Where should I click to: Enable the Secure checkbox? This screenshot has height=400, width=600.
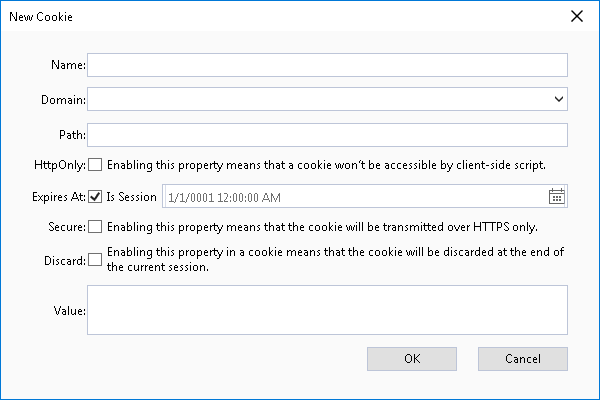click(95, 227)
